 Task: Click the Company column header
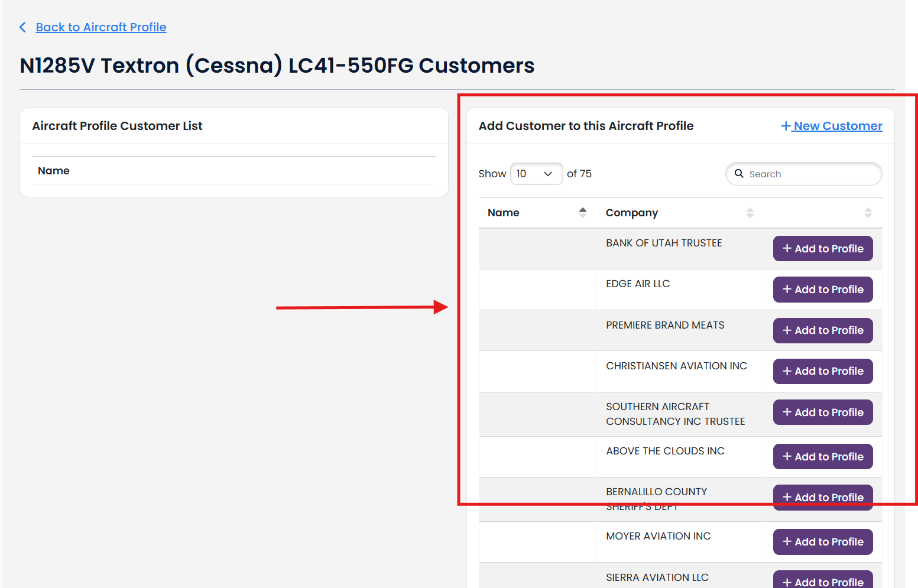(631, 213)
